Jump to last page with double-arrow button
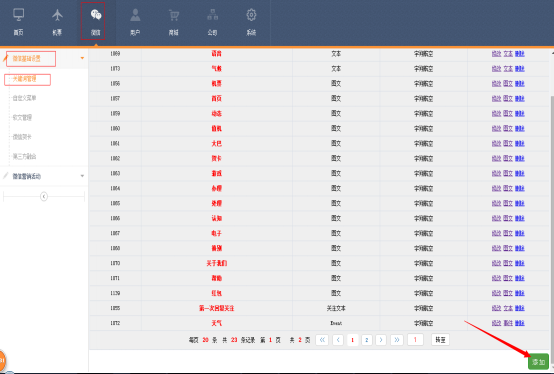This screenshot has height=374, width=554. 397,340
